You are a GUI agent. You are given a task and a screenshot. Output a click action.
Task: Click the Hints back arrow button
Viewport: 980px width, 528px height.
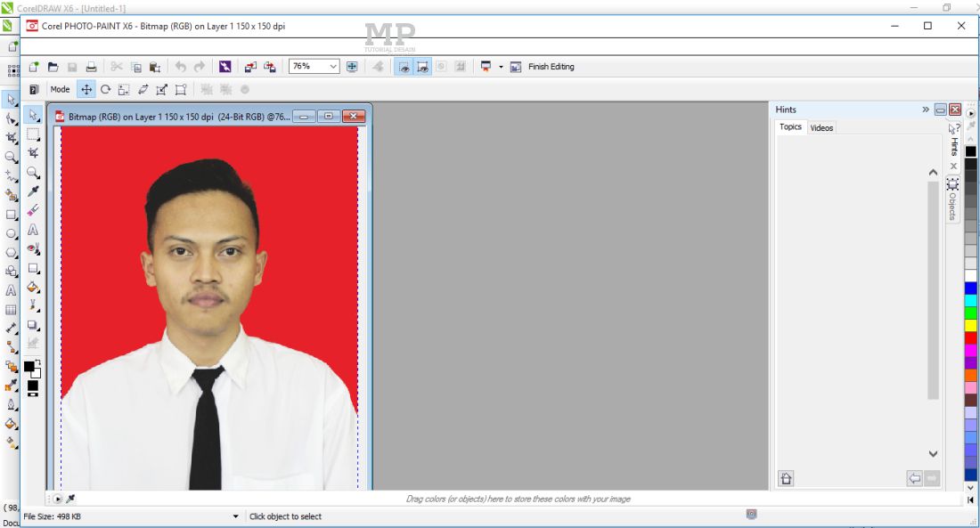point(914,479)
